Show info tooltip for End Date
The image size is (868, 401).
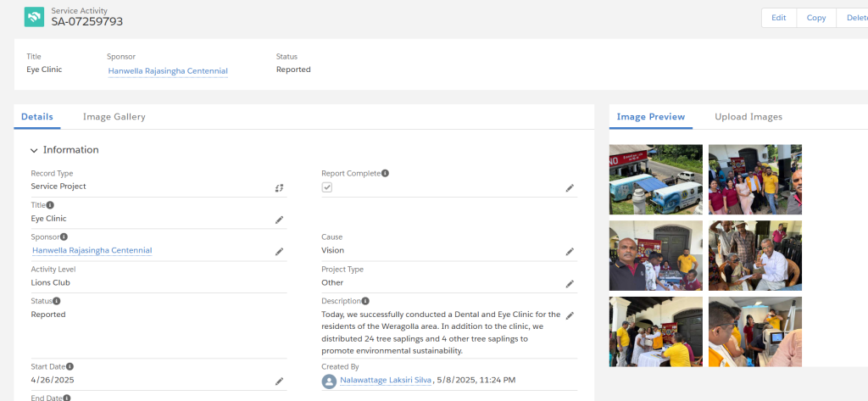[66, 398]
